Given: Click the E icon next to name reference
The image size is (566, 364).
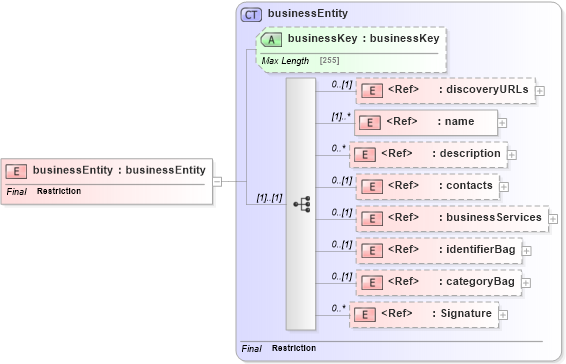Looking at the screenshot, I should (370, 123).
